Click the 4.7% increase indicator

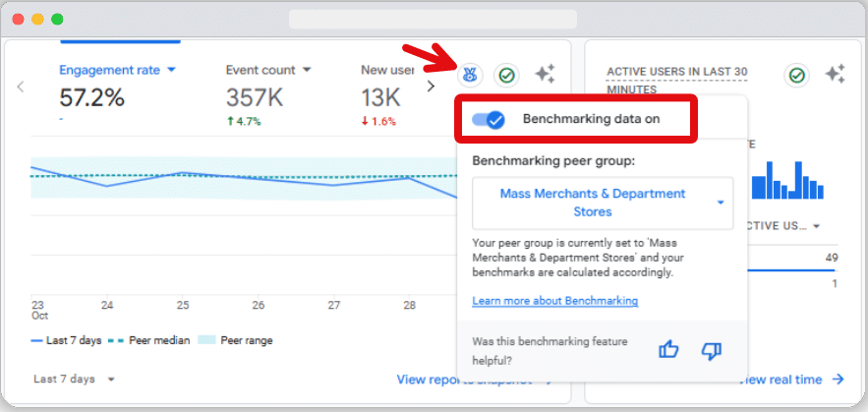[244, 122]
